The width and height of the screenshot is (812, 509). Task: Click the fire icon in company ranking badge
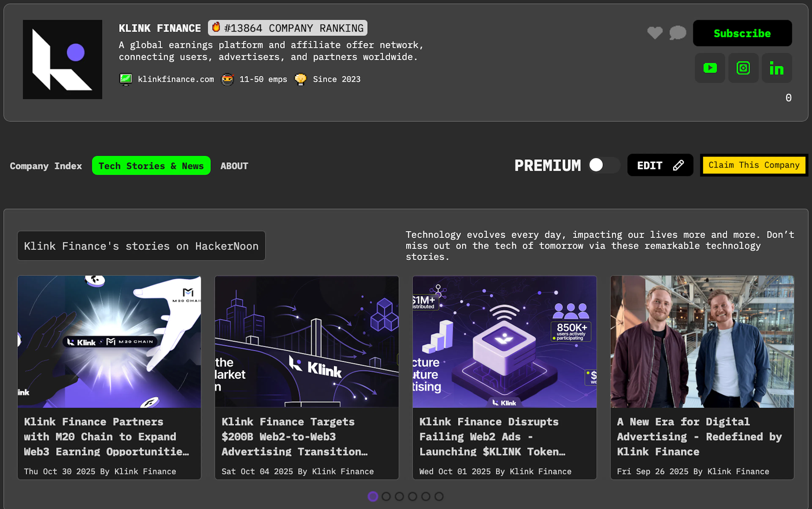pos(216,27)
